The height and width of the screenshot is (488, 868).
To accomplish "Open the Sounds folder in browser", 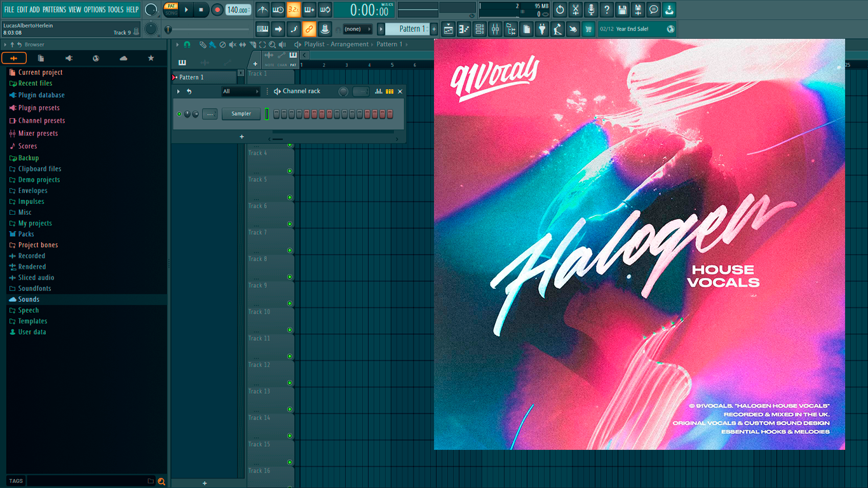I will (29, 299).
